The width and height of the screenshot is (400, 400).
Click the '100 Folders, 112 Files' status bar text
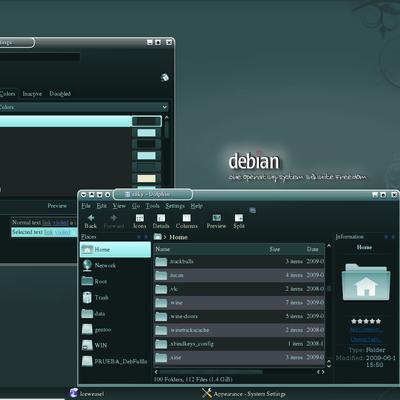coord(193,379)
